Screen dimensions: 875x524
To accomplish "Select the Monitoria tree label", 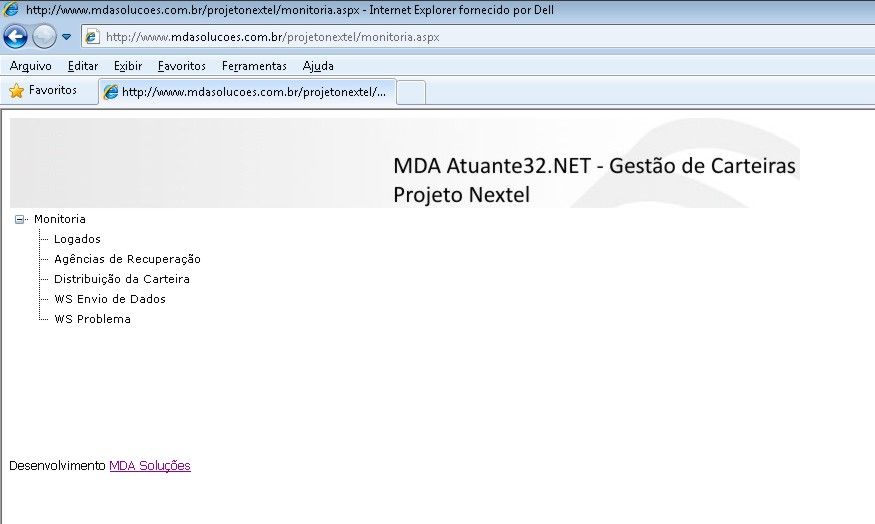I will (x=60, y=219).
